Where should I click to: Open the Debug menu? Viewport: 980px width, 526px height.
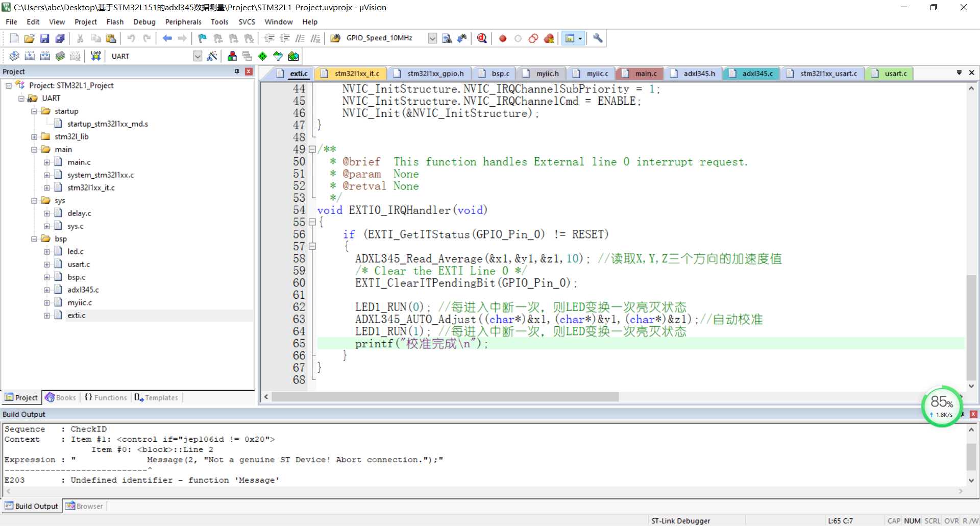click(144, 22)
